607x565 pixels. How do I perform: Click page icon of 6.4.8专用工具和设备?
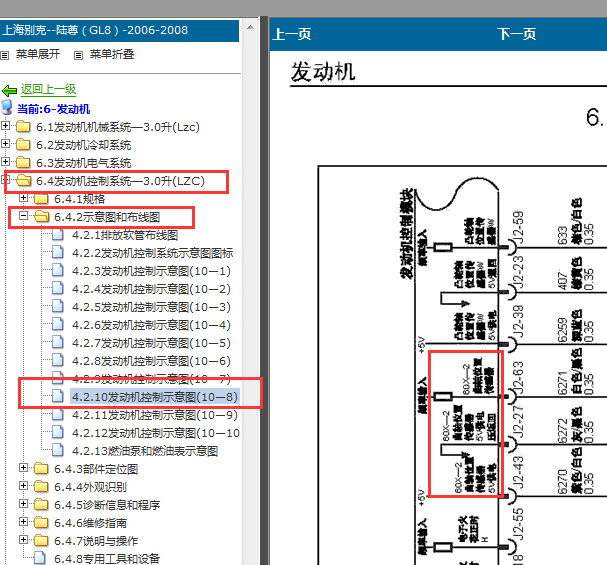pos(40,558)
